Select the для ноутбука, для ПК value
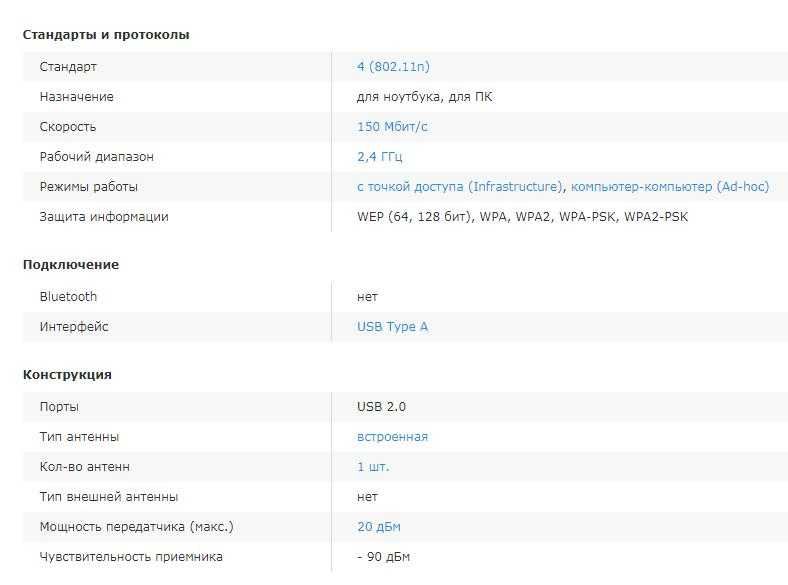Image resolution: width=788 pixels, height=585 pixels. tap(424, 97)
